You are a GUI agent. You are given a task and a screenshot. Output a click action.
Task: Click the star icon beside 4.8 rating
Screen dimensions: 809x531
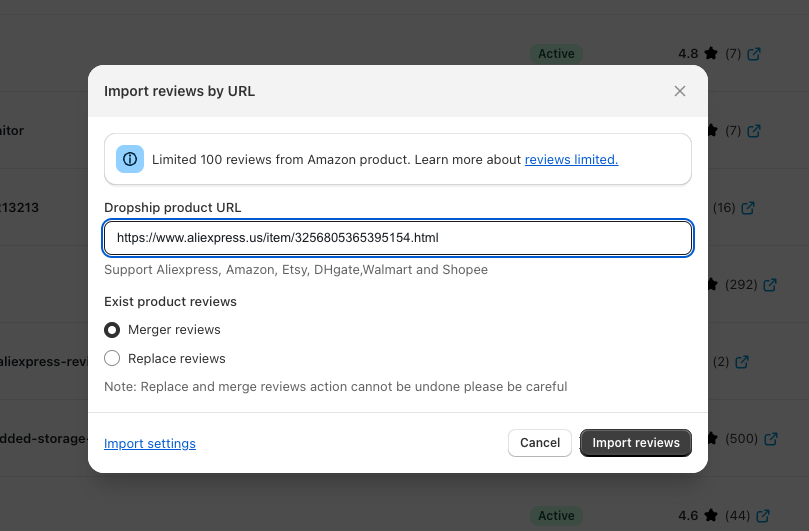point(711,53)
